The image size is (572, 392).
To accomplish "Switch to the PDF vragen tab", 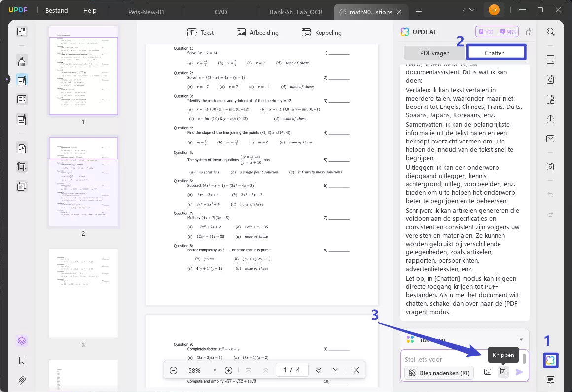I will tap(434, 53).
